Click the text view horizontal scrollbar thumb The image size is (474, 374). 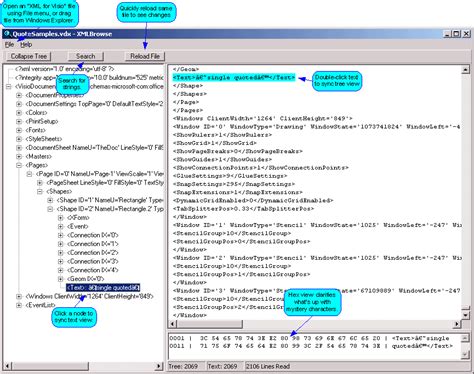(210, 324)
